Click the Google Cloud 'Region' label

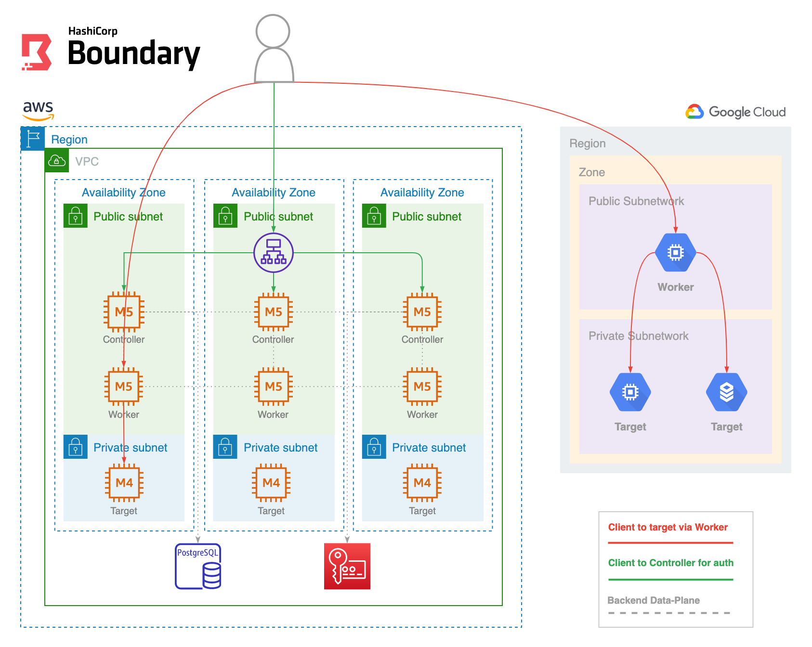588,143
